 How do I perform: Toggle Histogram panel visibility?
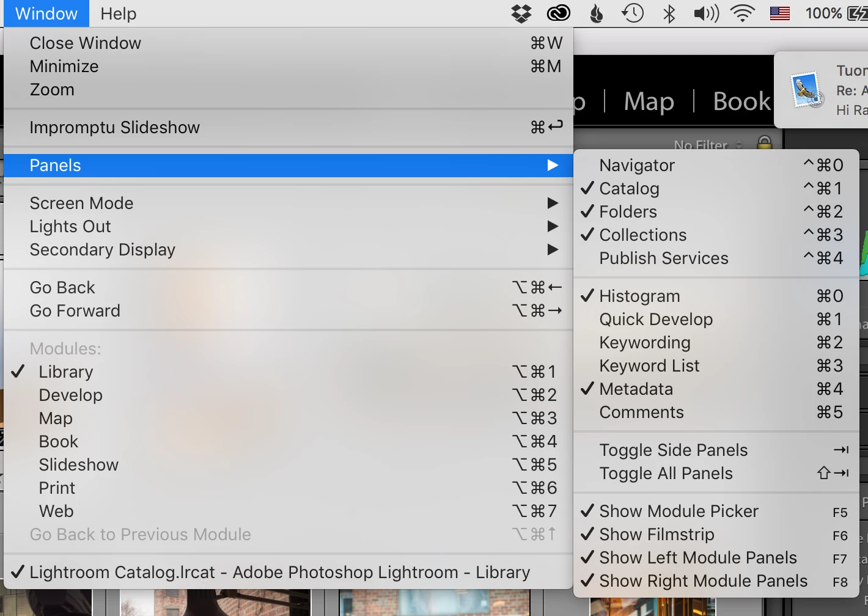tap(716, 296)
